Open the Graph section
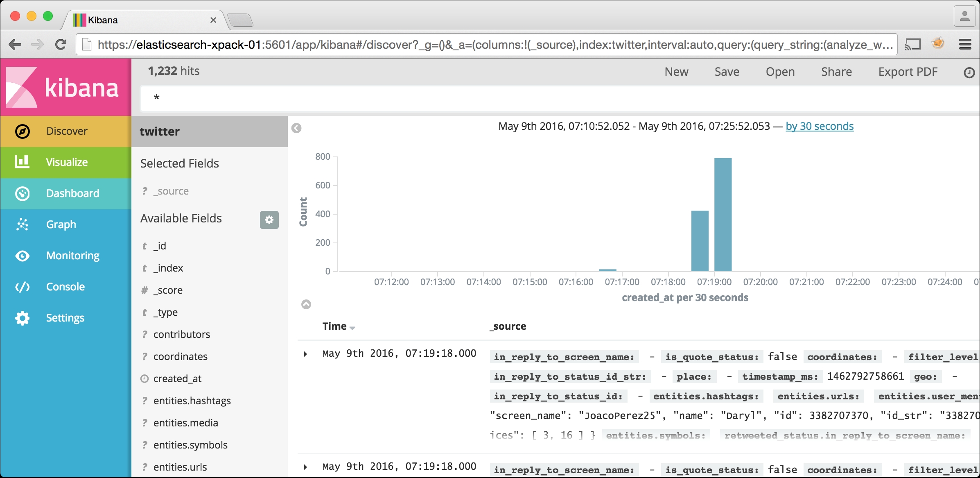This screenshot has width=980, height=478. click(x=66, y=224)
